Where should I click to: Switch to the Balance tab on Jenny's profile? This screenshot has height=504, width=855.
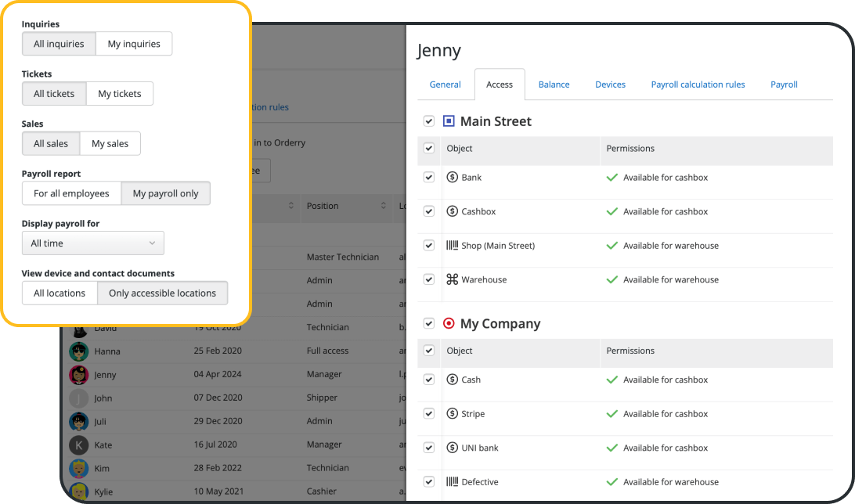click(554, 84)
